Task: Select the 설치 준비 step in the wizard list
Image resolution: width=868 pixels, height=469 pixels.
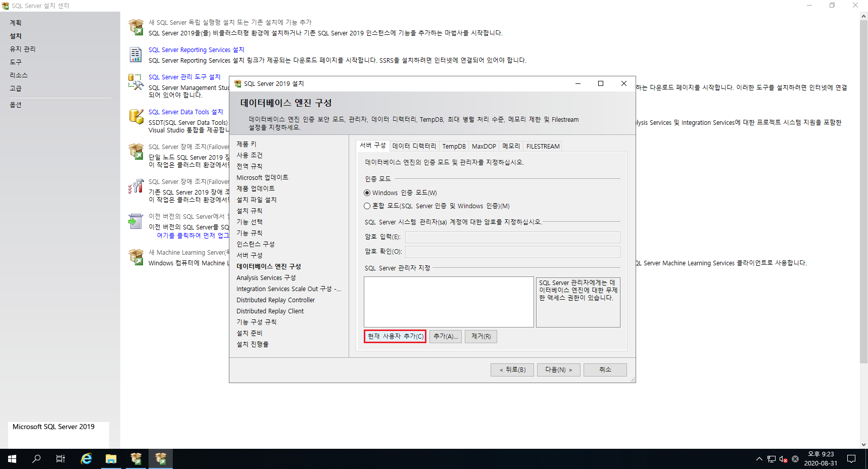Action: click(250, 333)
